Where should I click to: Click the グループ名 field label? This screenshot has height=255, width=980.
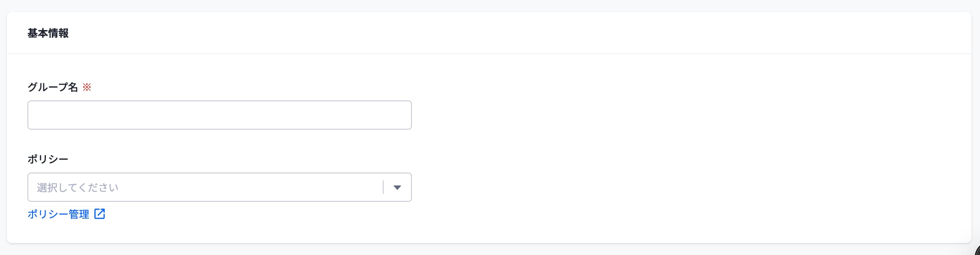pyautogui.click(x=53, y=87)
